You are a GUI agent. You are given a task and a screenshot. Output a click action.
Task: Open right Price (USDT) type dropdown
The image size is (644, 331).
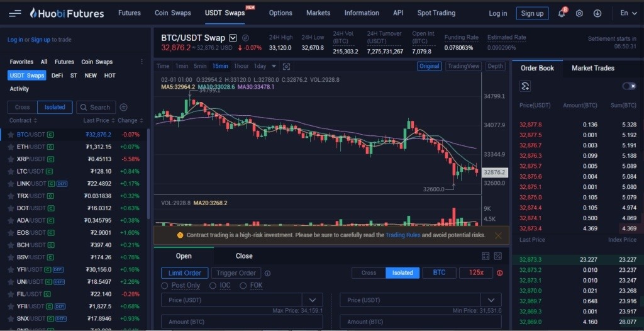[491, 300]
